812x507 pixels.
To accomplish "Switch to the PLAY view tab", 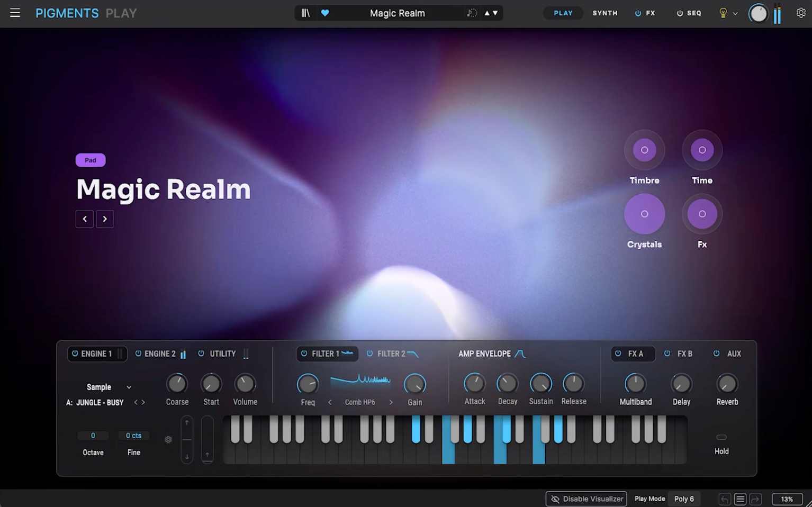I will [x=563, y=13].
